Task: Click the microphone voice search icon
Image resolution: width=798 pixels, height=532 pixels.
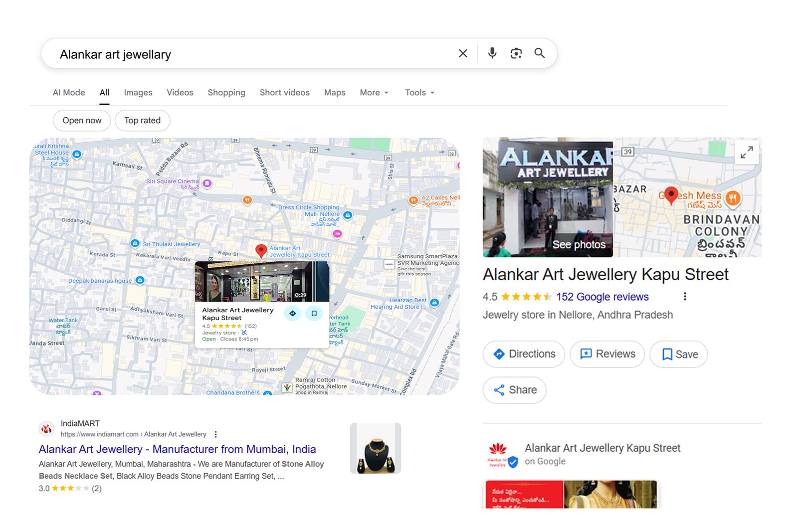Action: [492, 53]
